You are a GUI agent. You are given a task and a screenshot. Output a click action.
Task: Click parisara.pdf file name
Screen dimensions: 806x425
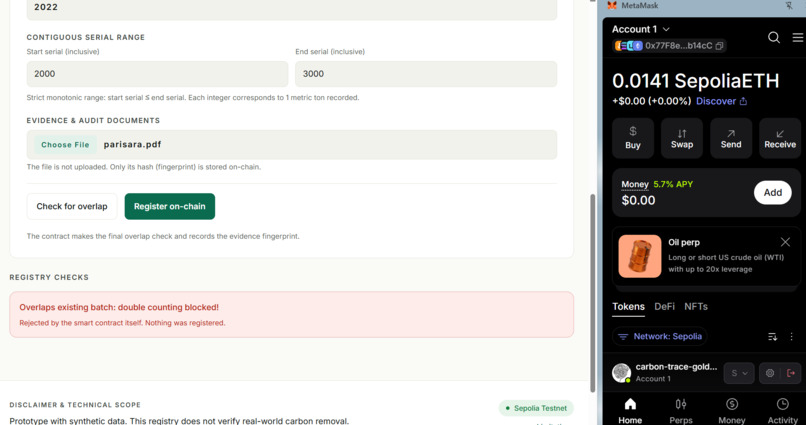coord(133,145)
